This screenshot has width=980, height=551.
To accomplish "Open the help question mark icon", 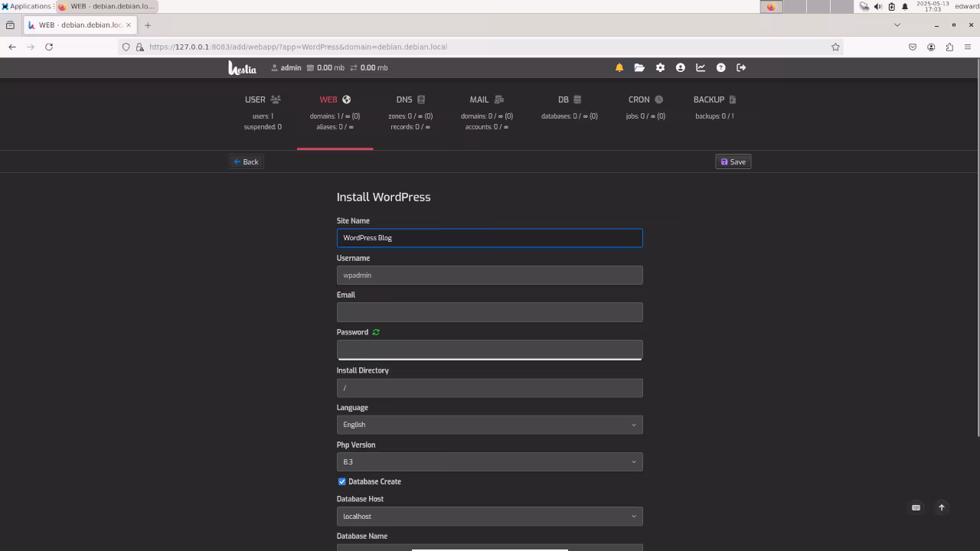I will (720, 67).
